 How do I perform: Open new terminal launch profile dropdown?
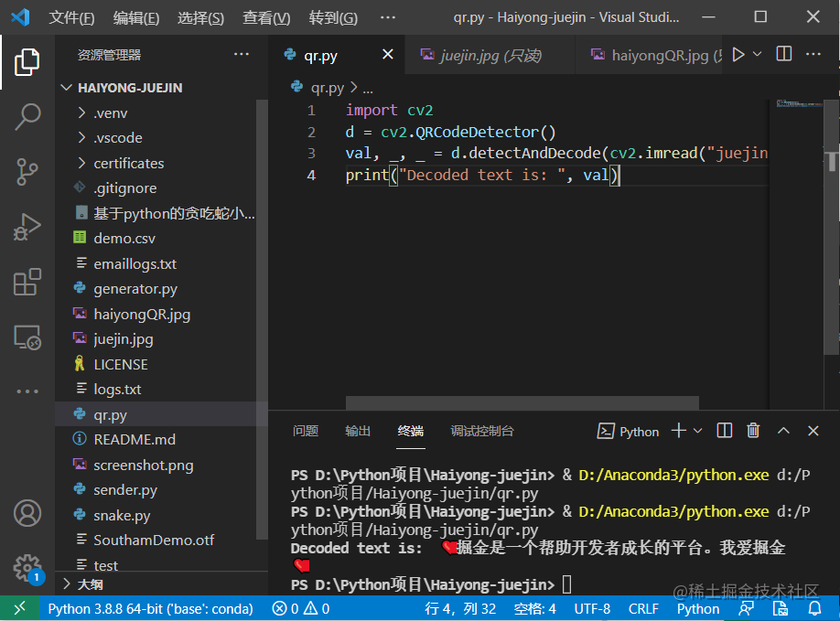[697, 431]
